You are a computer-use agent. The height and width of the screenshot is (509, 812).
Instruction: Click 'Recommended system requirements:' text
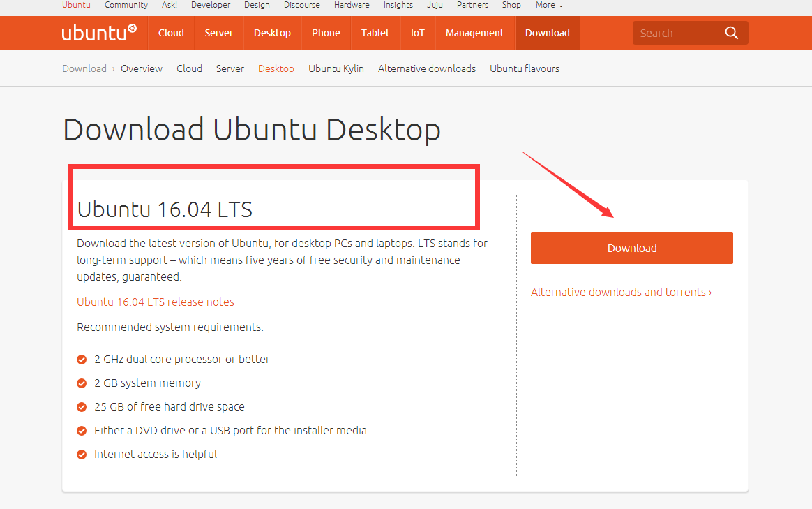point(170,327)
